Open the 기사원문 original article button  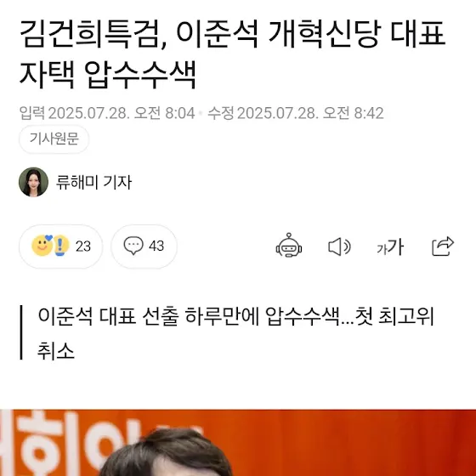pyautogui.click(x=54, y=139)
